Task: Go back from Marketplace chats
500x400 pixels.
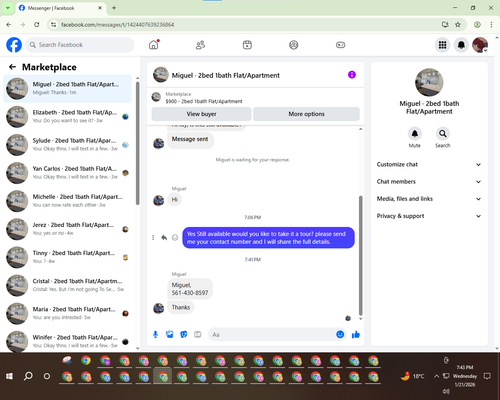Action: pos(12,67)
